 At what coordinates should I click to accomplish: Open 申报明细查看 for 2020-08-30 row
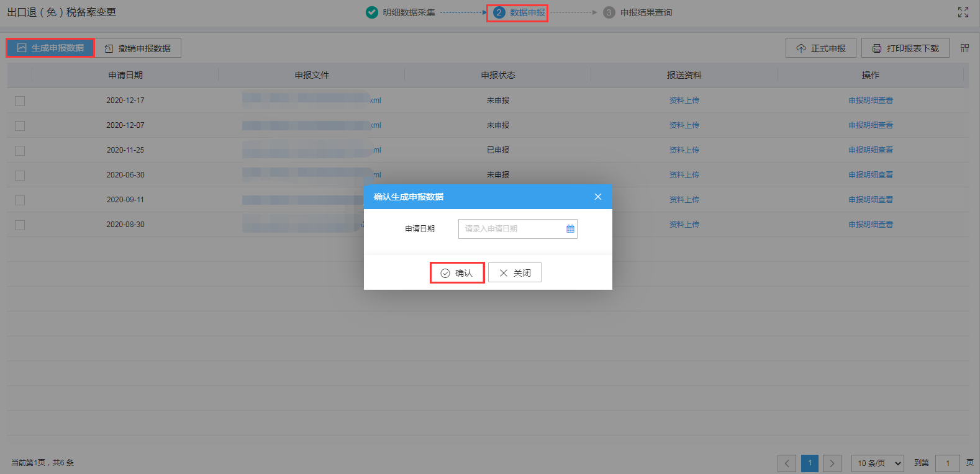pos(871,225)
